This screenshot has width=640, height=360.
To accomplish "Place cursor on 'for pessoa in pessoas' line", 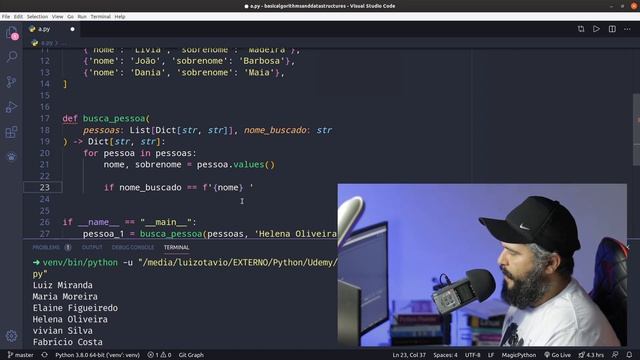I will [140, 153].
